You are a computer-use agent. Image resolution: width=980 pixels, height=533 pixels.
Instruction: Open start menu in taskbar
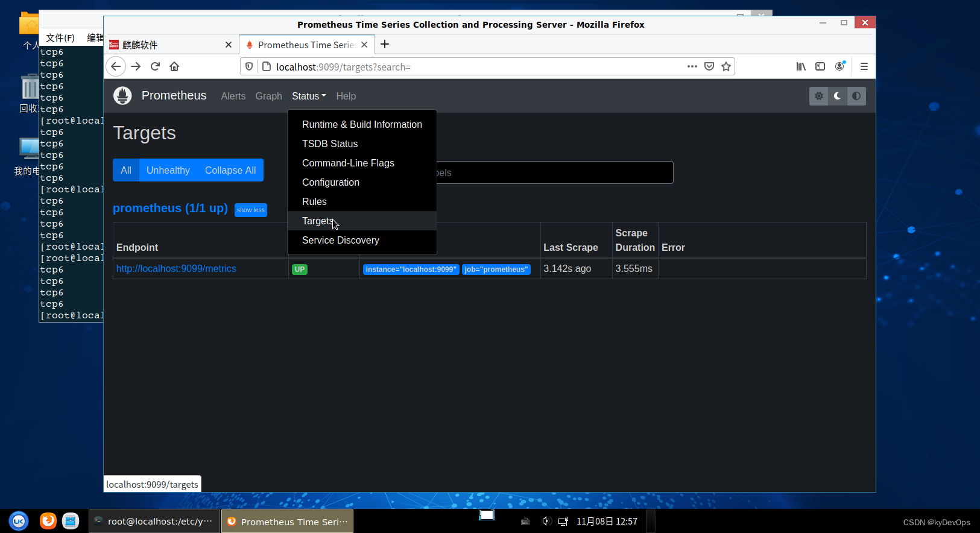pyautogui.click(x=19, y=521)
